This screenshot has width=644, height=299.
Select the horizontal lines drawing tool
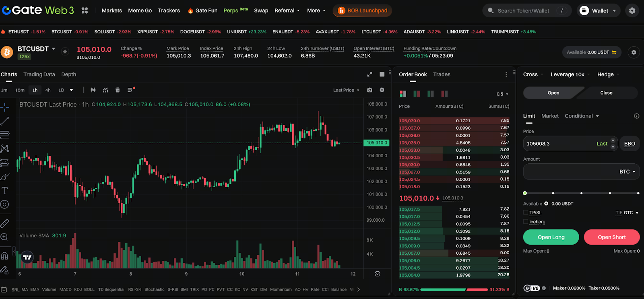click(x=5, y=134)
